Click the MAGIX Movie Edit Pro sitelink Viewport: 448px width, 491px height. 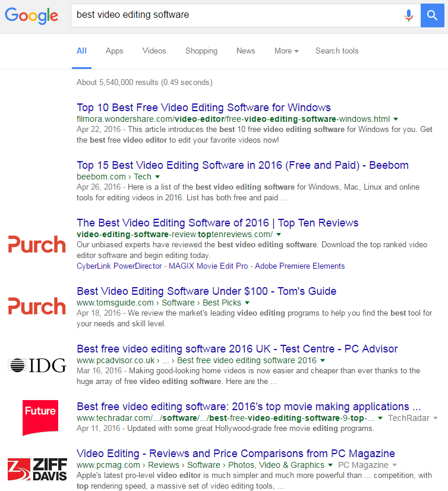[208, 266]
